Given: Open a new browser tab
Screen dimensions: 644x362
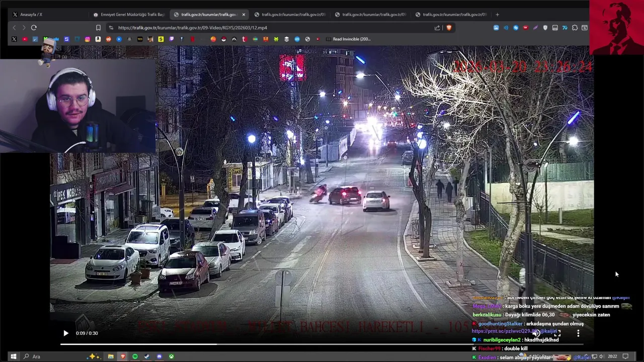Looking at the screenshot, I should tap(497, 15).
